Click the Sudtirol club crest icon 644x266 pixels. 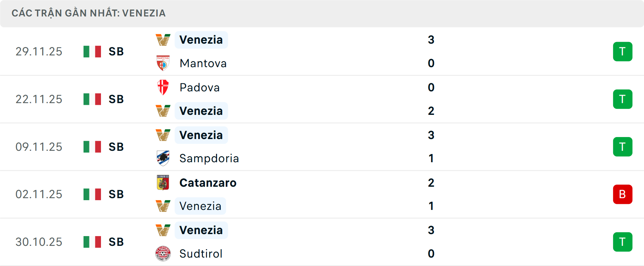point(163,254)
